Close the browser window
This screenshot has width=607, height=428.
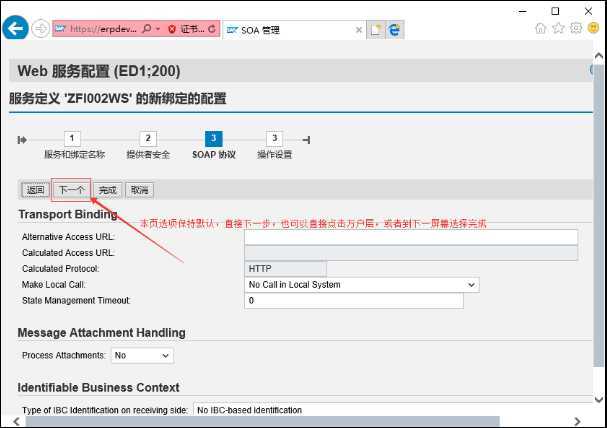[588, 11]
